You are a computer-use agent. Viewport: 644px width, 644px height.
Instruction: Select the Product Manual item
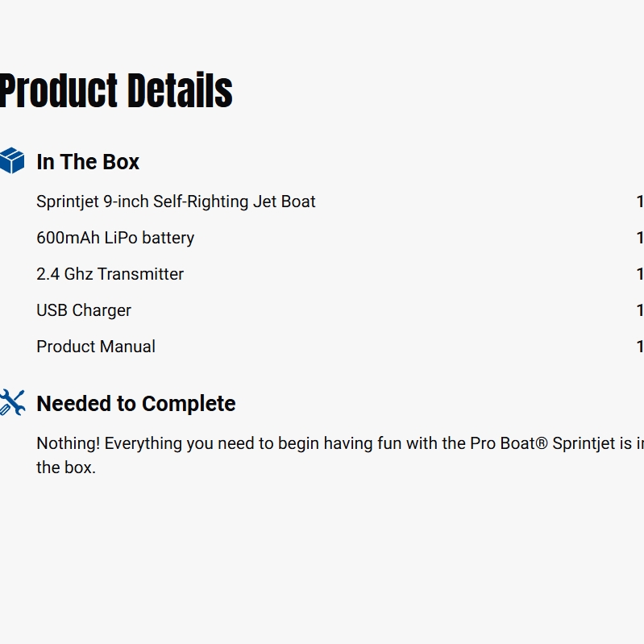(96, 347)
